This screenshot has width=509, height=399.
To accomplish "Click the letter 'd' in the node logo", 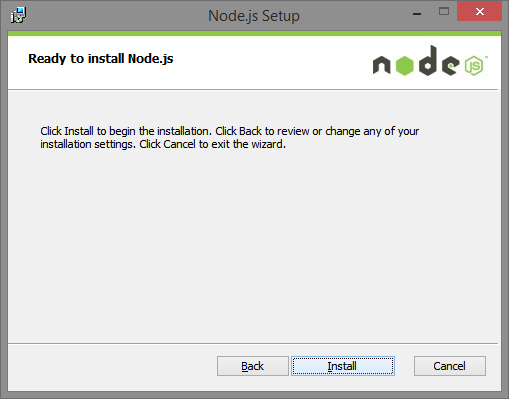I will 428,61.
